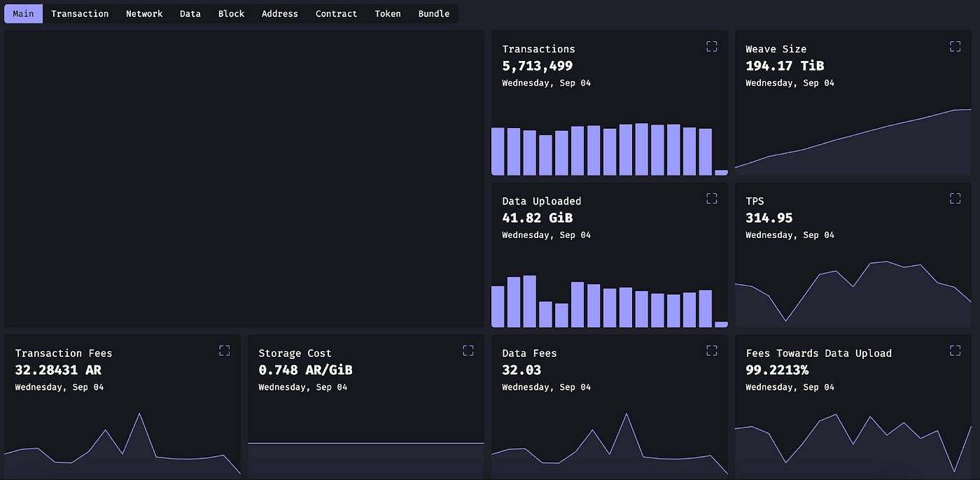Go to the Data tab
The width and height of the screenshot is (980, 480).
(x=190, y=14)
